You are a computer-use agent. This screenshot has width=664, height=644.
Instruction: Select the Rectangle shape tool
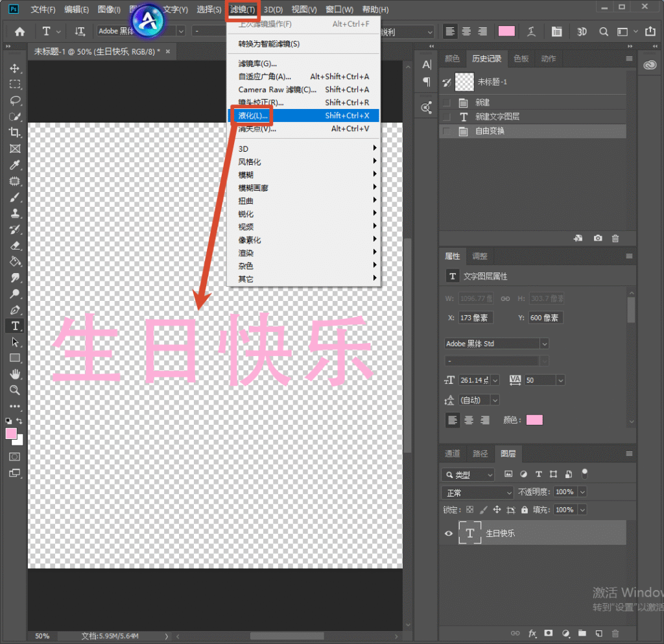point(15,358)
